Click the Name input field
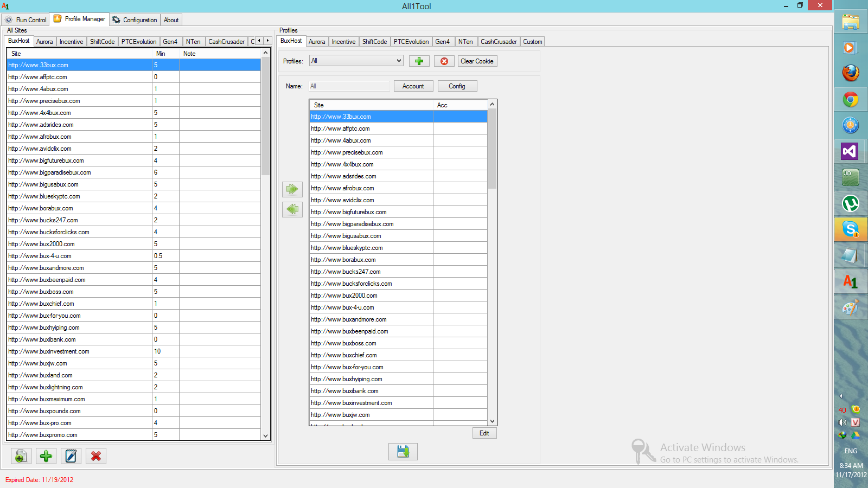Viewport: 868px width, 488px height. click(349, 86)
